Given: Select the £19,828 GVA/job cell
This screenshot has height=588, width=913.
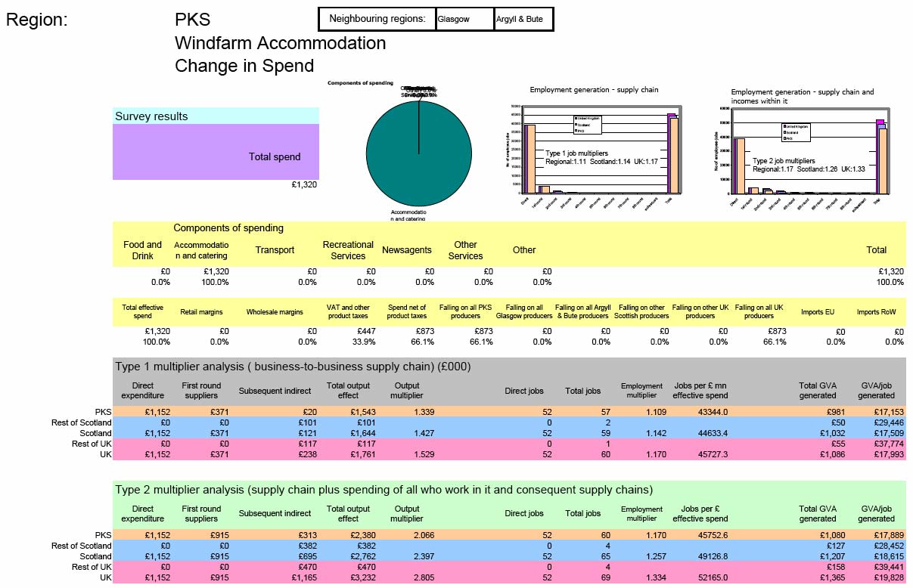Looking at the screenshot, I should coord(888,577).
